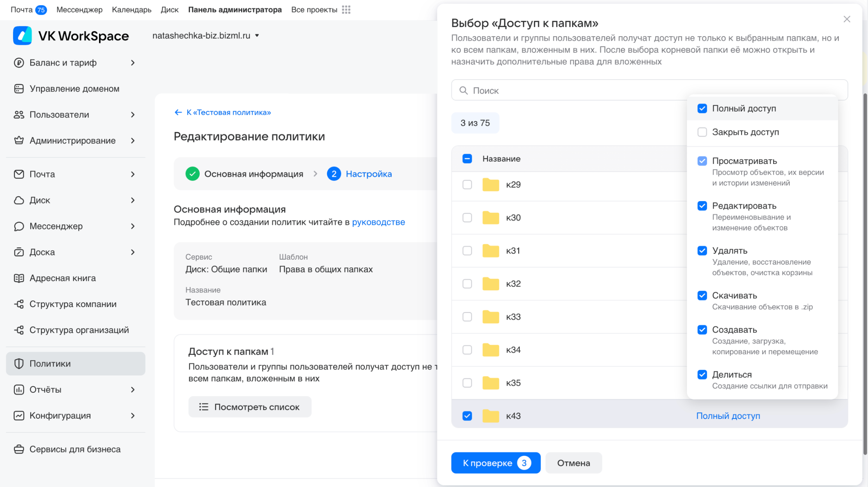Viewport: 868px width, 487px height.
Task: Click the к31 folder icon
Action: 491,251
